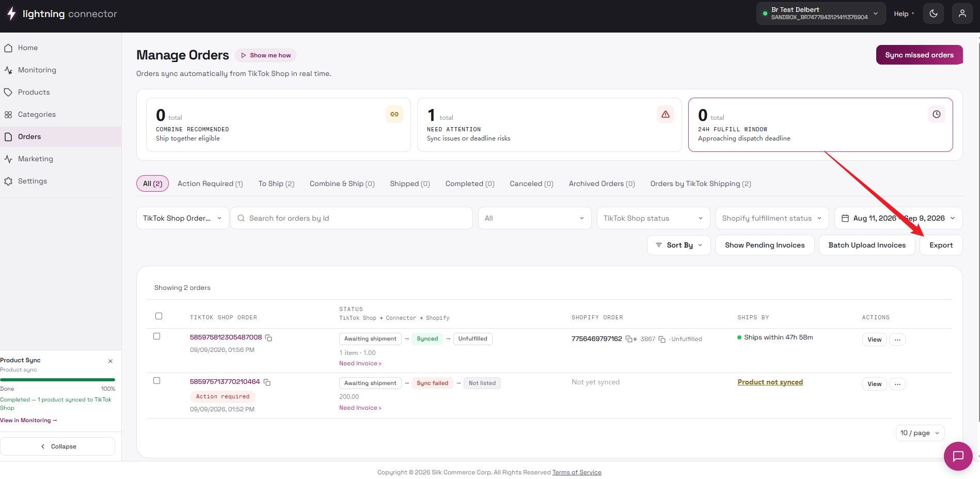
Task: Copy Shopify order number 7756469797162
Action: click(629, 339)
